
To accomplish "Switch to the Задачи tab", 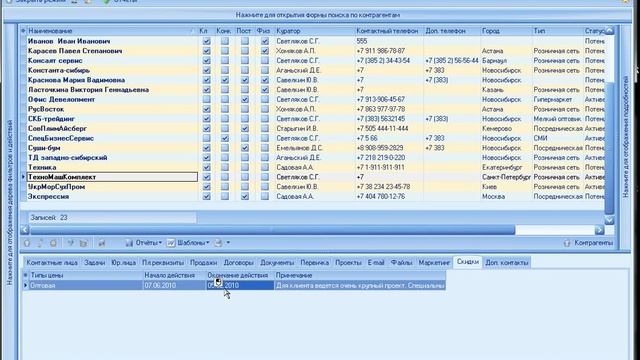I will click(x=95, y=263).
